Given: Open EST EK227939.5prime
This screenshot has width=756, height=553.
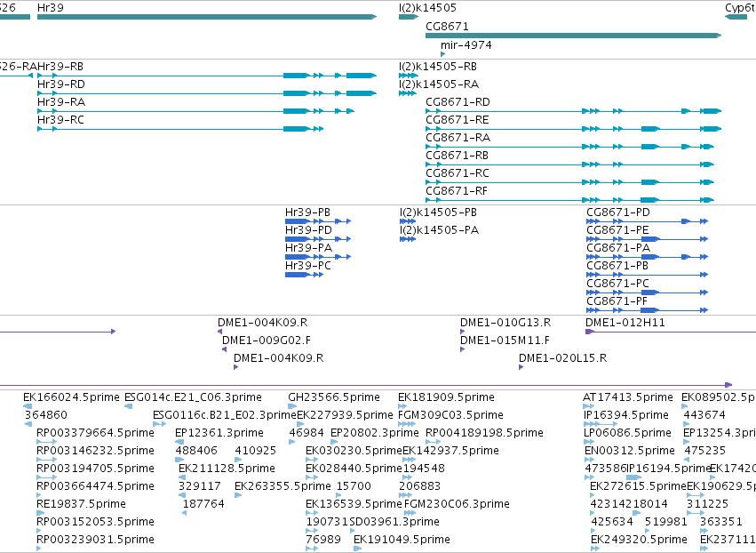Looking at the screenshot, I should click(345, 415).
